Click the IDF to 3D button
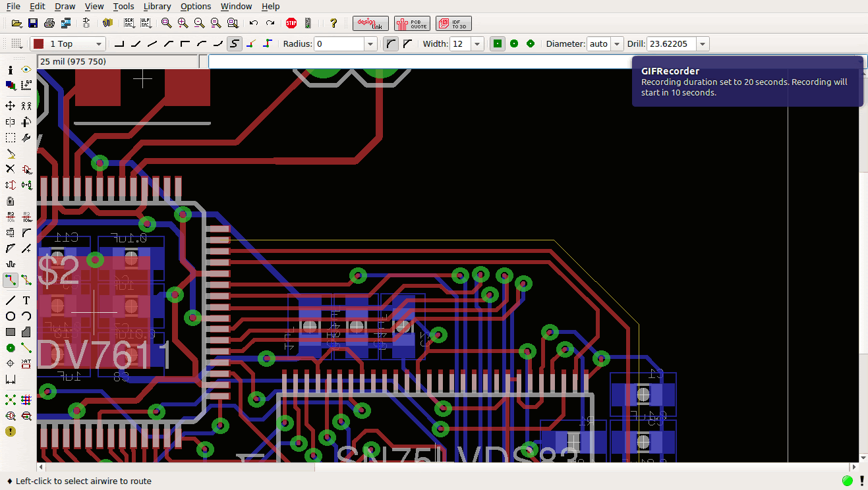The height and width of the screenshot is (490, 868). pos(453,24)
